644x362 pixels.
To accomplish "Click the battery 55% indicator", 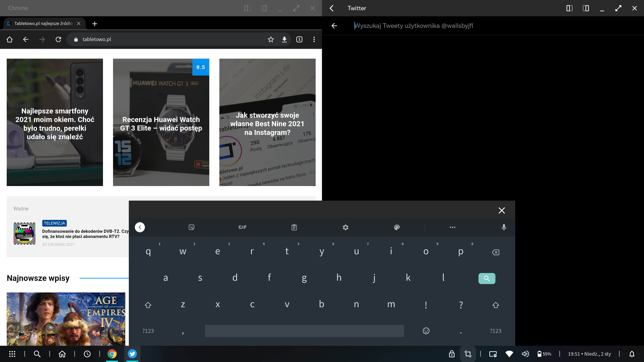I will 544,354.
